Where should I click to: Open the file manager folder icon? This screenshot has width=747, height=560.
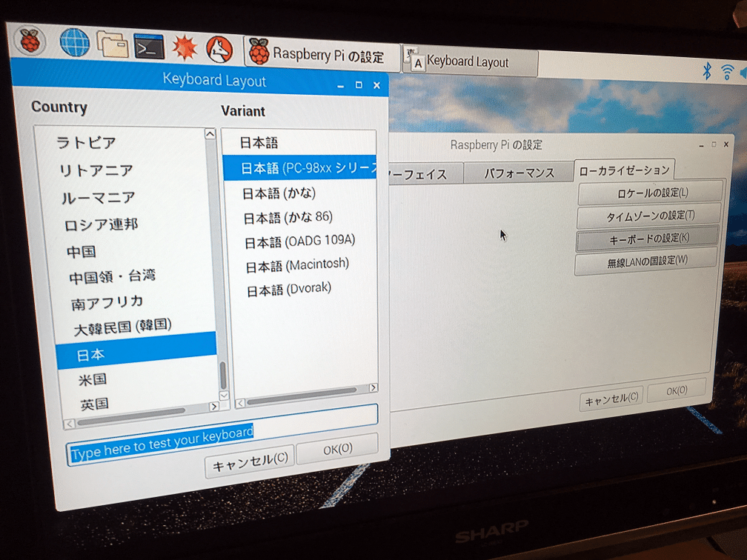[113, 44]
